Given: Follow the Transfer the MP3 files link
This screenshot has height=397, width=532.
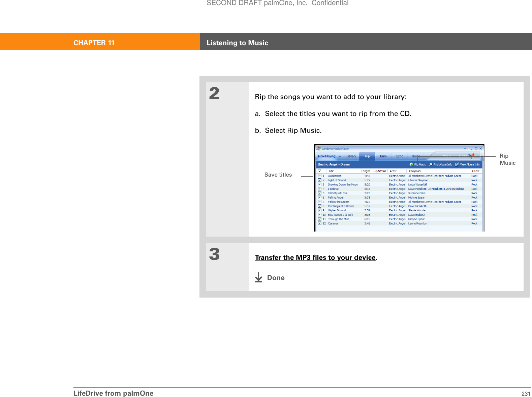Looking at the screenshot, I should click(315, 257).
